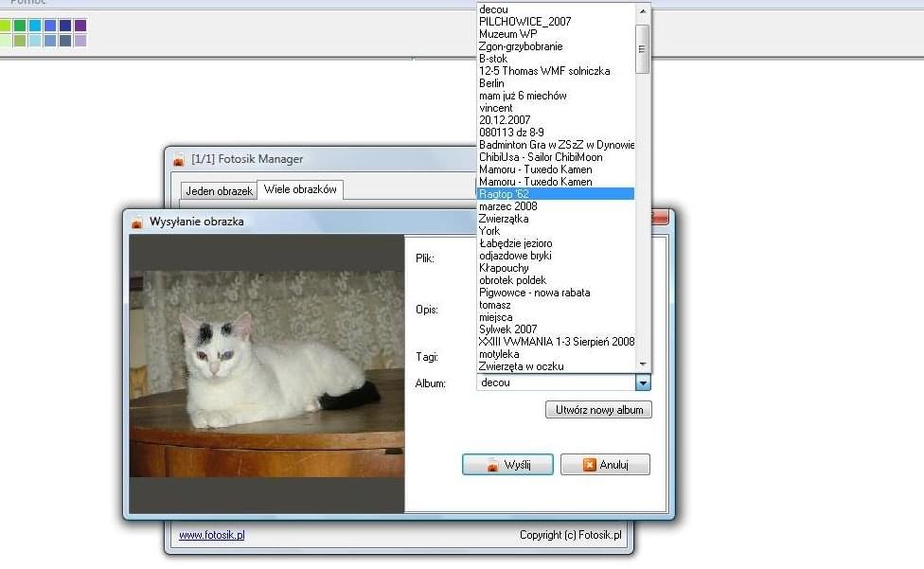Pick the 'York' album entry
Image resolution: width=924 pixels, height=569 pixels.
point(555,231)
